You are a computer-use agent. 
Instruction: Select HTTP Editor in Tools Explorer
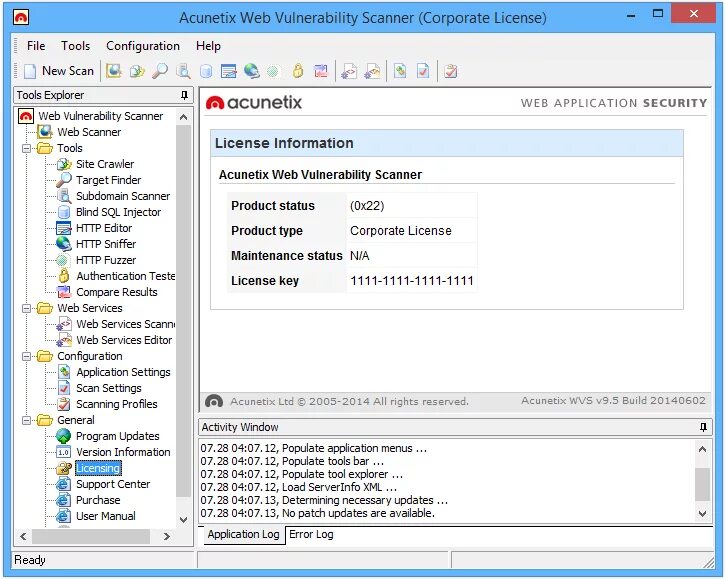click(x=104, y=228)
